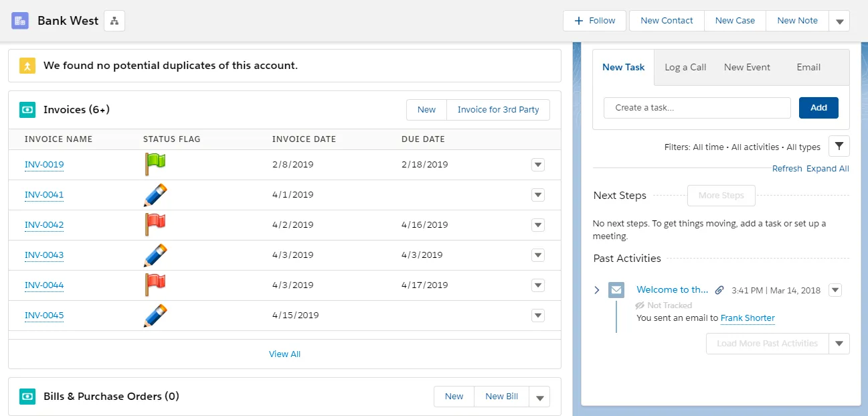Open row actions menu for INV-0041
Viewport: 868px width, 416px height.
tap(538, 195)
